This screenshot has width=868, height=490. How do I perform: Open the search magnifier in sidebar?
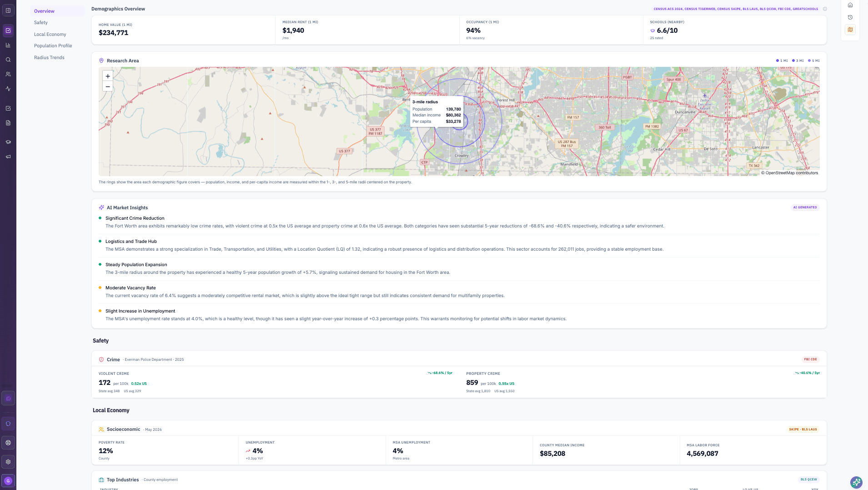click(x=8, y=60)
